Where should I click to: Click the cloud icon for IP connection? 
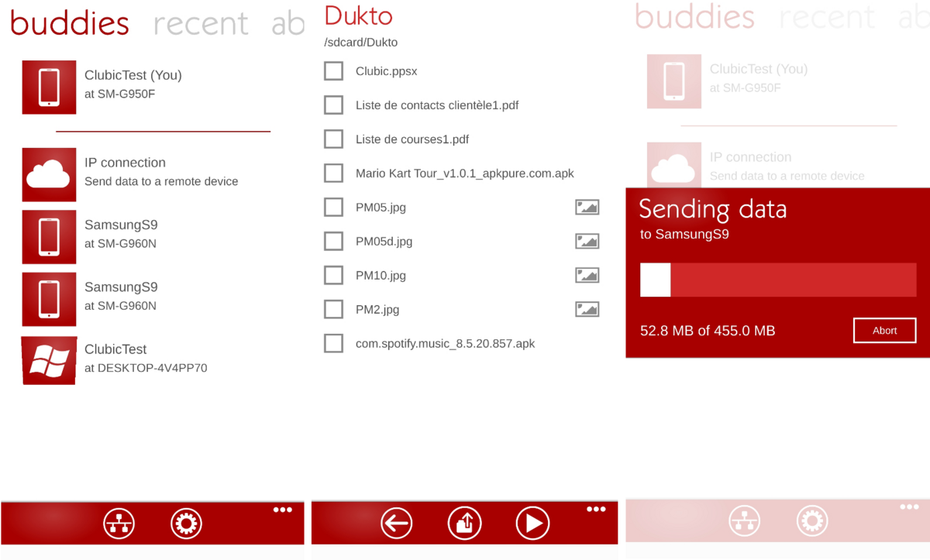click(49, 175)
